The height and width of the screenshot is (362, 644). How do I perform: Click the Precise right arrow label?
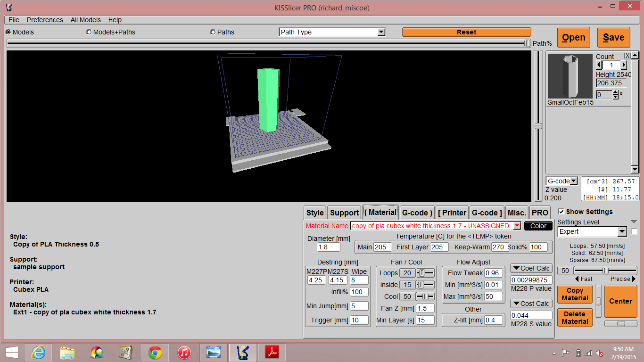pyautogui.click(x=623, y=279)
